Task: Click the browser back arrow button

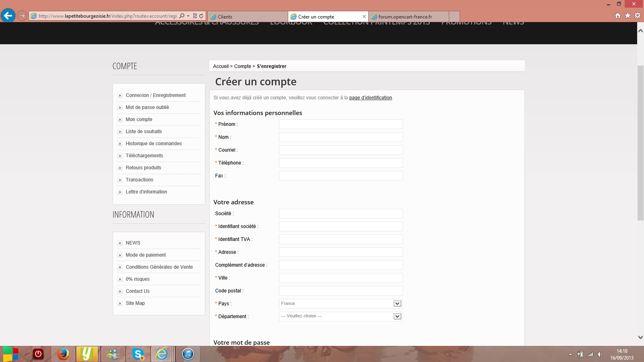Action: 8,16
